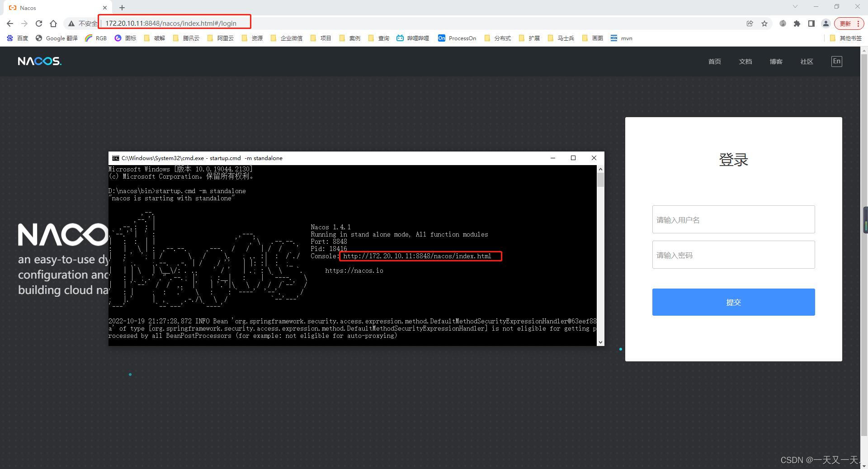Image resolution: width=868 pixels, height=469 pixels.
Task: Toggle the browser side panel icon
Action: 811,24
